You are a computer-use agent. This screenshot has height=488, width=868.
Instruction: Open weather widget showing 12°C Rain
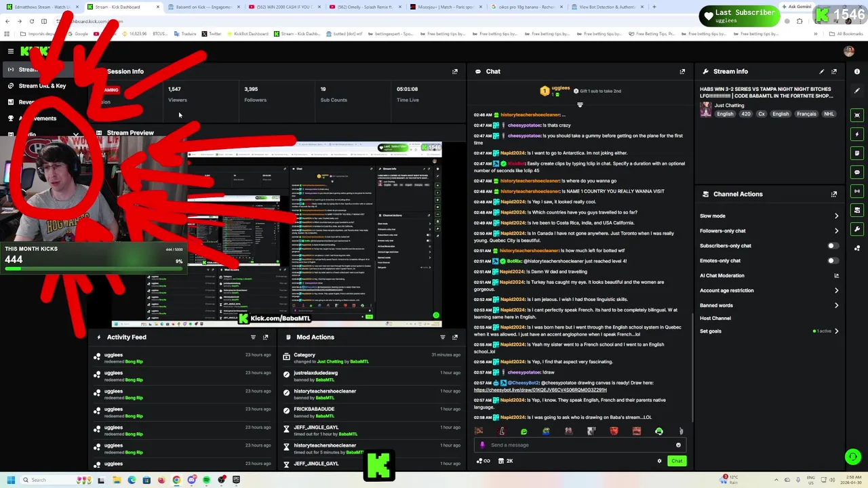click(730, 480)
